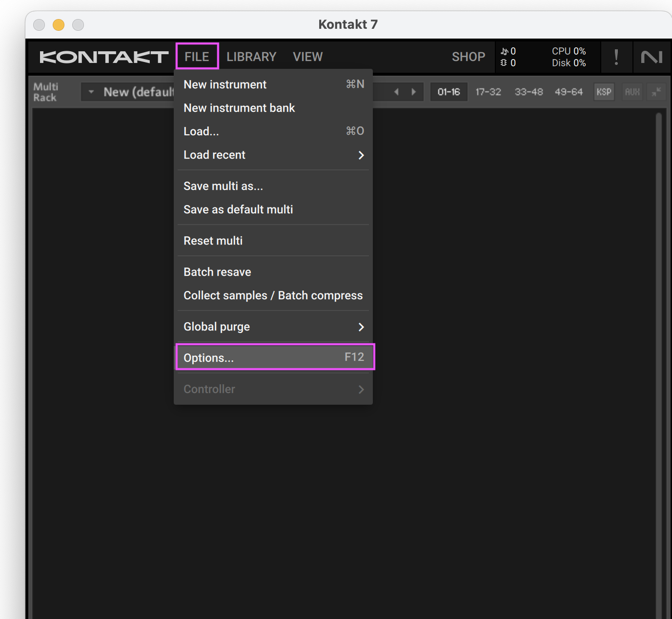Click the Kontakt 7 window title
Viewport: 672px width, 619px height.
click(x=348, y=24)
